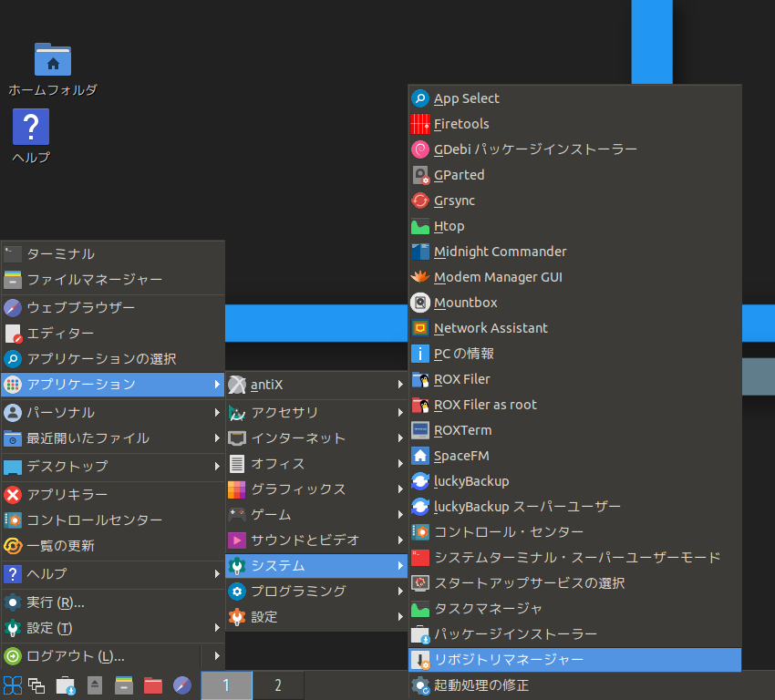Click the PC の情報 info icon
This screenshot has height=700, width=775.
point(420,354)
